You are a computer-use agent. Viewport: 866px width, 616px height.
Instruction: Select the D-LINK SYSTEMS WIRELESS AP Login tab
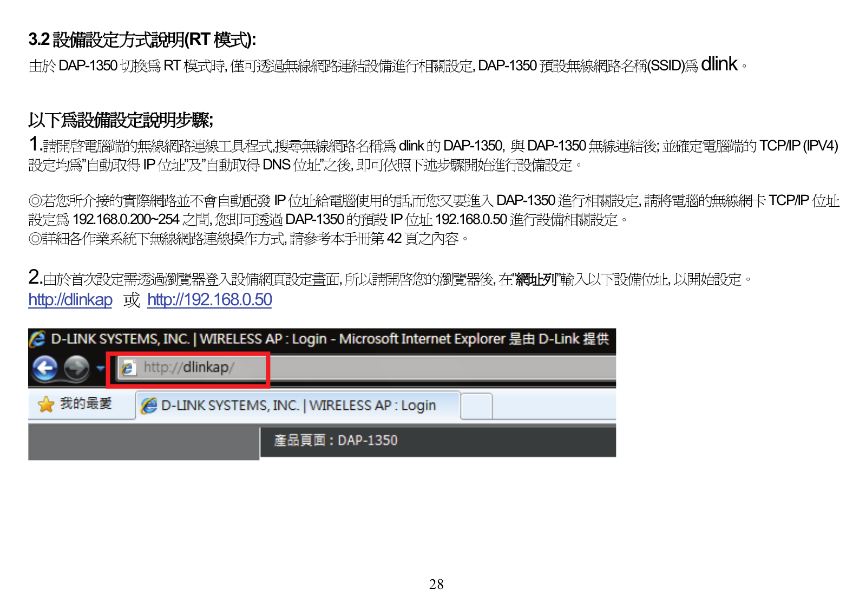point(298,405)
